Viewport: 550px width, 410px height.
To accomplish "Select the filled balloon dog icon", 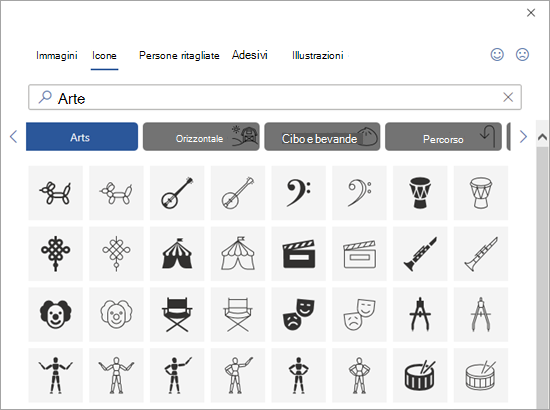I will tap(55, 193).
